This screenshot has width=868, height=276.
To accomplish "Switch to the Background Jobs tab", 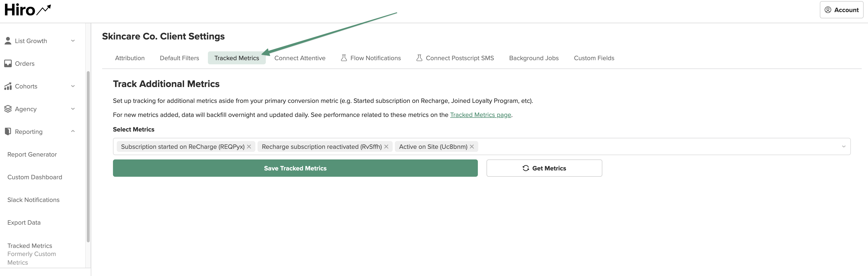I will pyautogui.click(x=534, y=58).
